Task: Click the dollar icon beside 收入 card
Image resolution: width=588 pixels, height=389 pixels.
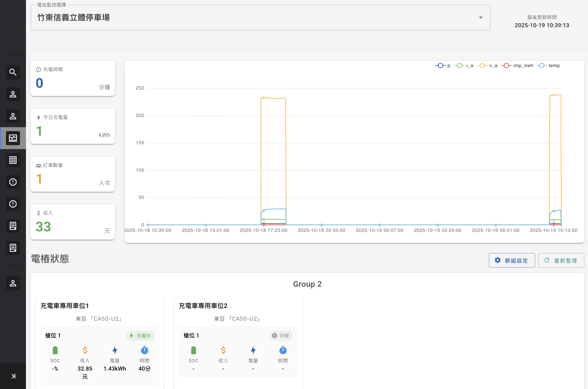Action: 38,213
